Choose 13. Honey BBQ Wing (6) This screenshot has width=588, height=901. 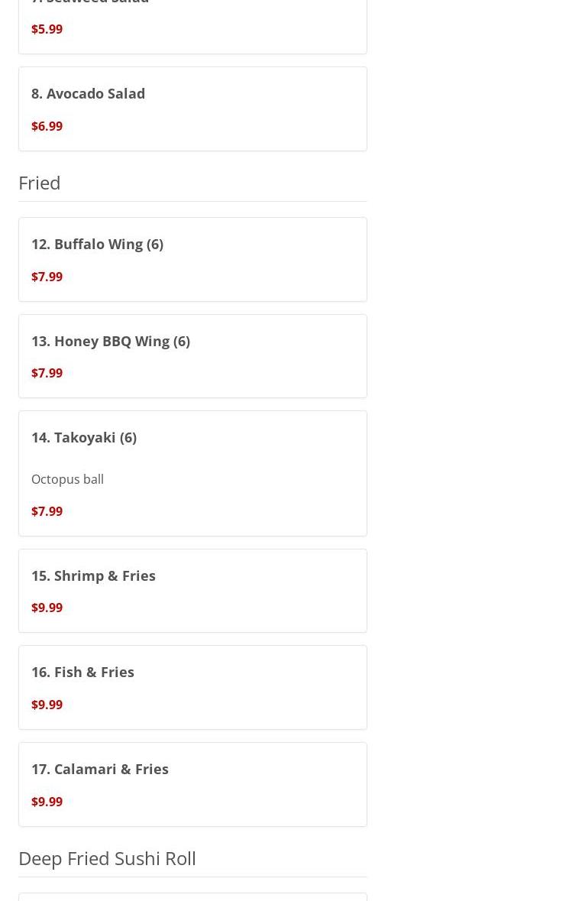[111, 341]
